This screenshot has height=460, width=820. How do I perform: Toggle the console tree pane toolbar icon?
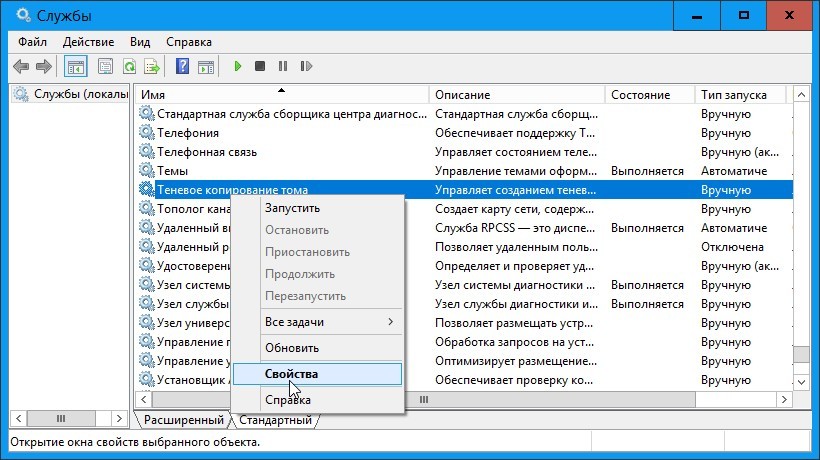(x=75, y=66)
